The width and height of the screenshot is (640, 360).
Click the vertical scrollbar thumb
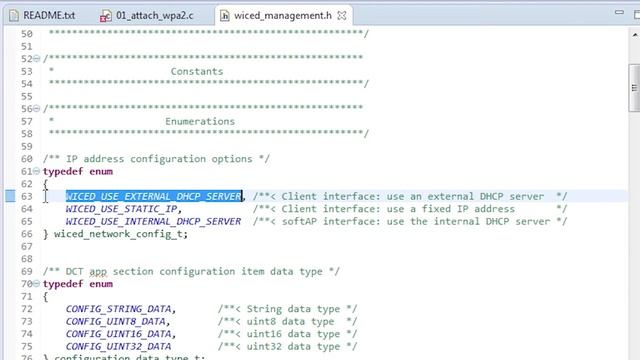[x=634, y=87]
